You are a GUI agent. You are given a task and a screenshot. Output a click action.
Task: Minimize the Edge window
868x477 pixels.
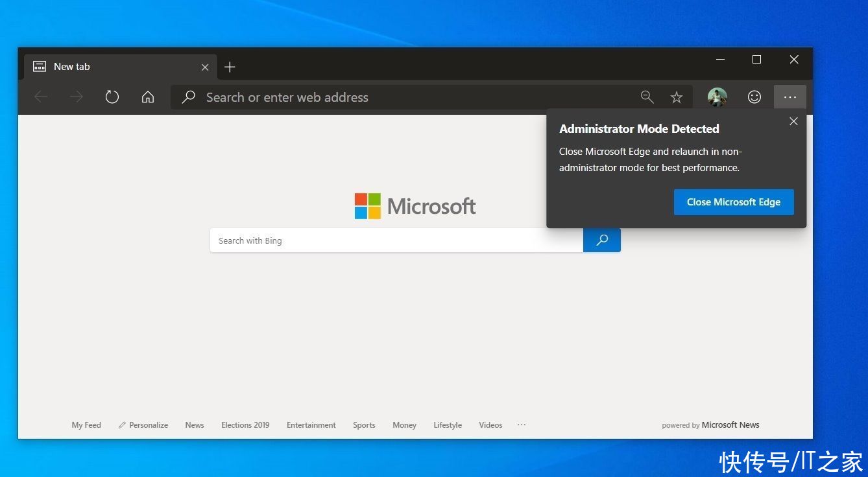[x=720, y=60]
